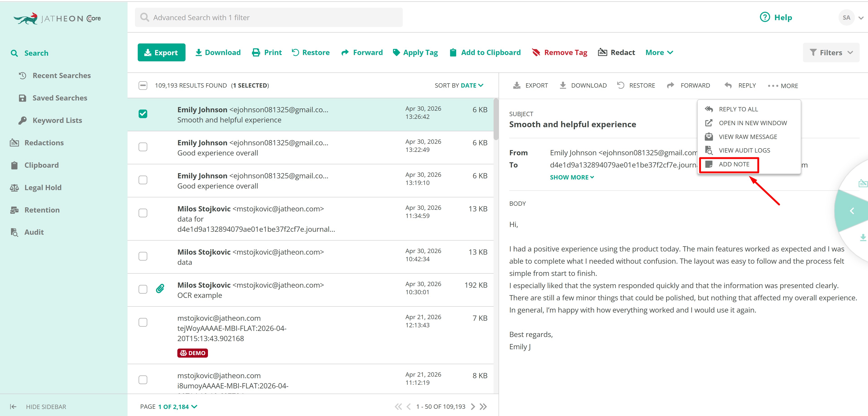868x416 pixels.
Task: Toggle the three-dot MORE menu in preview toolbar
Action: (783, 86)
